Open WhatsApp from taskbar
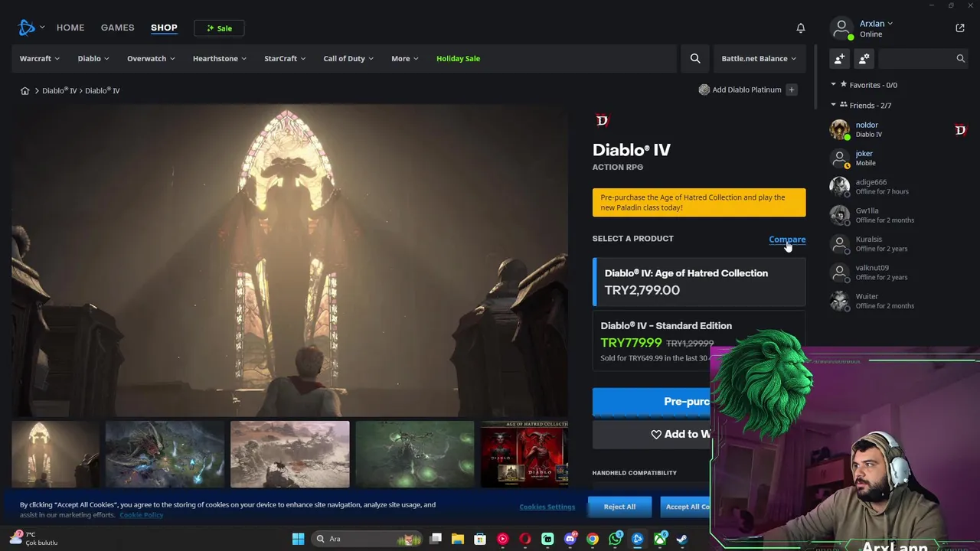The image size is (980, 551). [x=615, y=539]
